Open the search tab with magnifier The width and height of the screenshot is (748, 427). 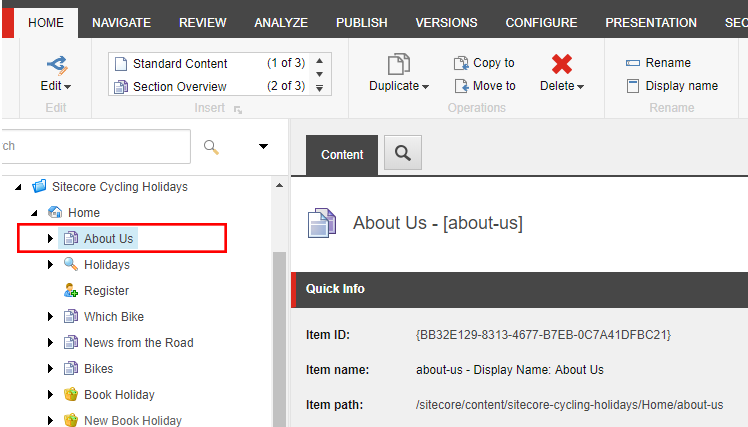pos(403,153)
